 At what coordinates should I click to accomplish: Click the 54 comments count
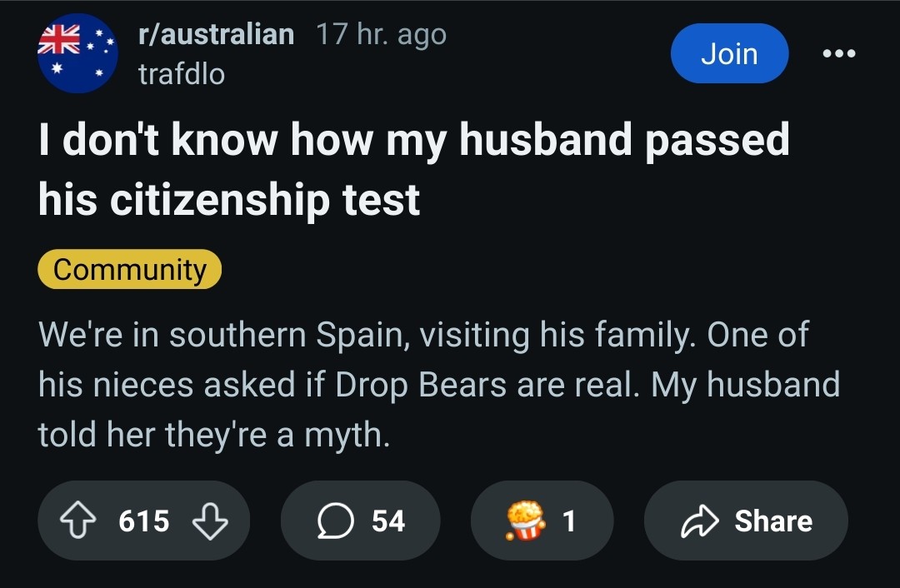pyautogui.click(x=388, y=521)
